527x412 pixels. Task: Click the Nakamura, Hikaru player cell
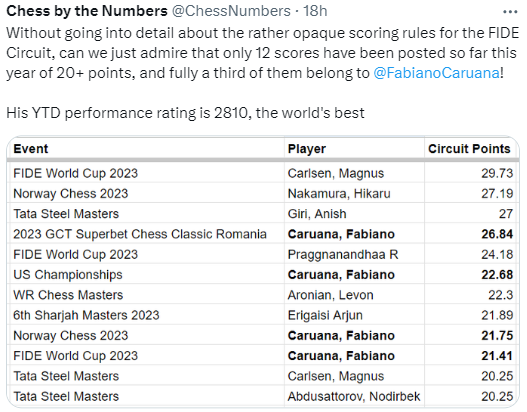[354, 194]
